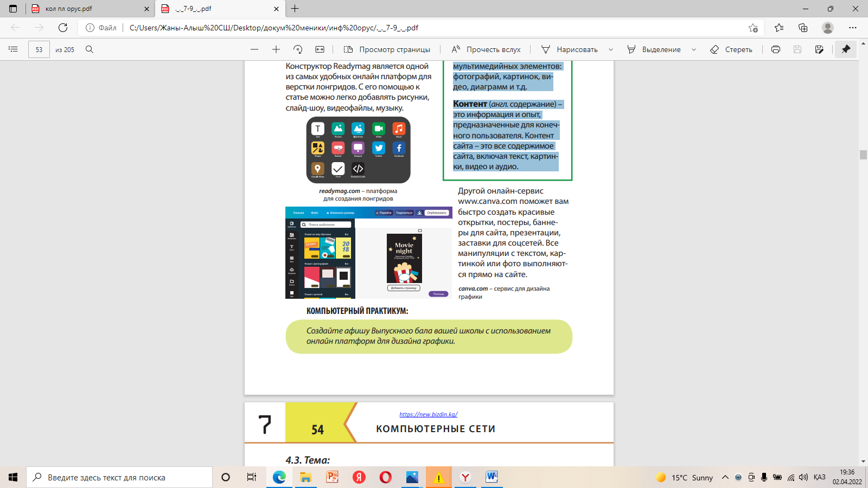Open Microsoft Edge from taskbar
Image resolution: width=868 pixels, height=488 pixels.
pos(279,477)
